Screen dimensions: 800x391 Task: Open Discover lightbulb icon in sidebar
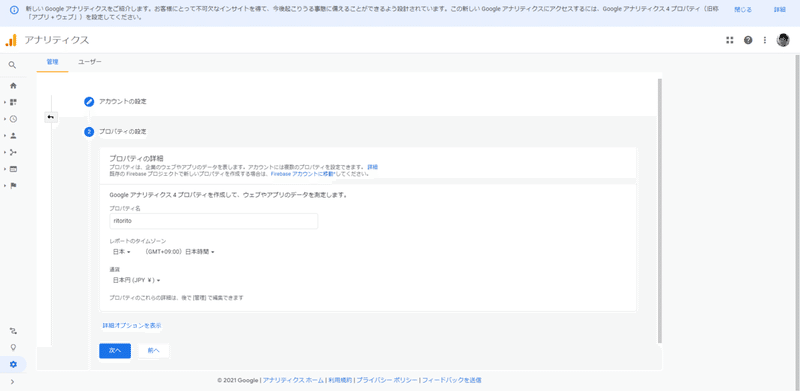[x=13, y=347]
